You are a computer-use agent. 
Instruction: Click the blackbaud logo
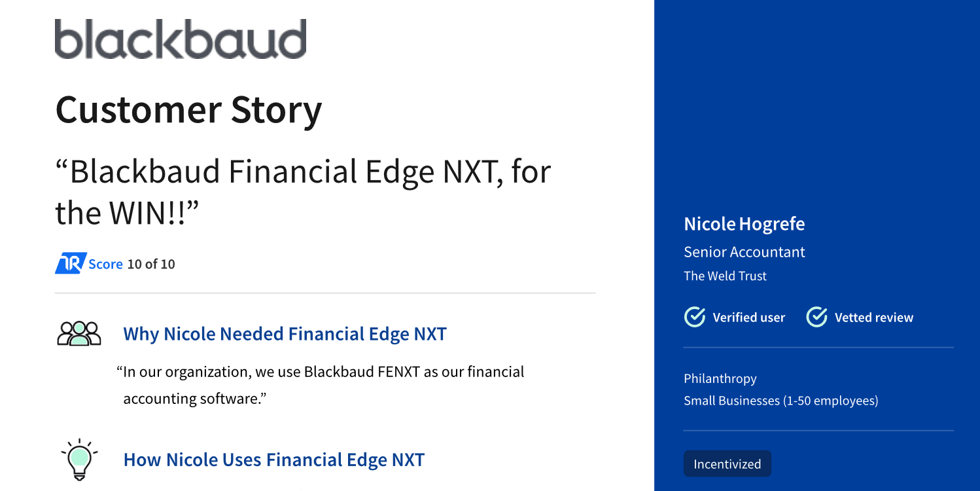click(181, 39)
